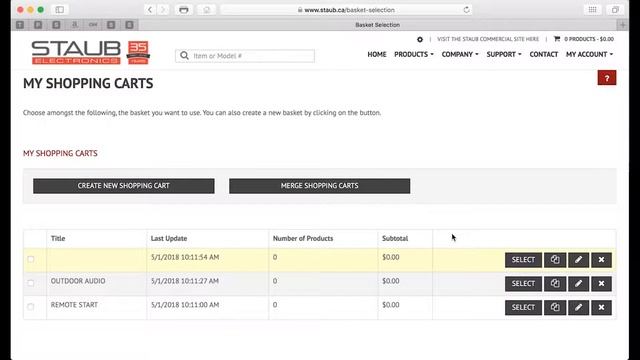This screenshot has width=640, height=360.
Task: Delete the untitled highlighted cart
Action: pyautogui.click(x=601, y=260)
